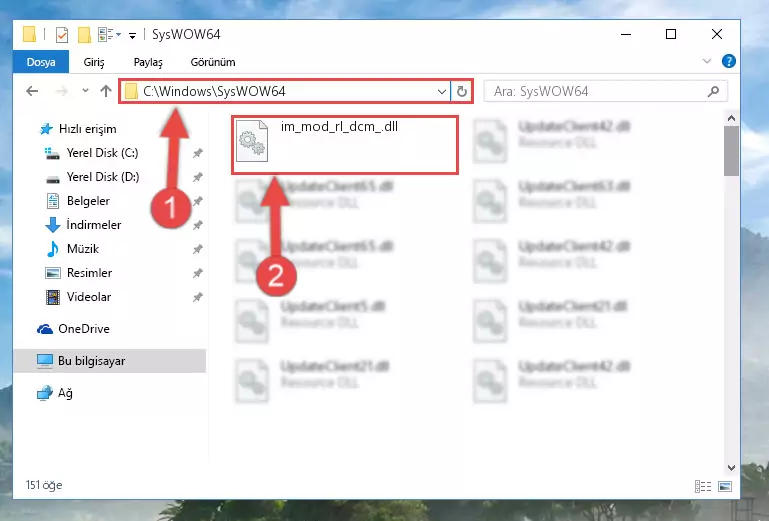Click the 151 öğe item count text
This screenshot has height=521, width=769.
pyautogui.click(x=44, y=485)
